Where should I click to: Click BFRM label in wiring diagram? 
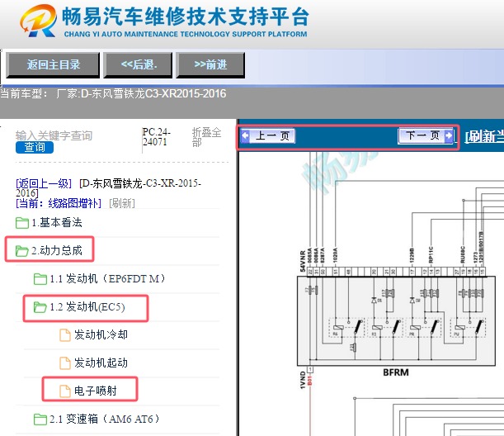click(396, 372)
